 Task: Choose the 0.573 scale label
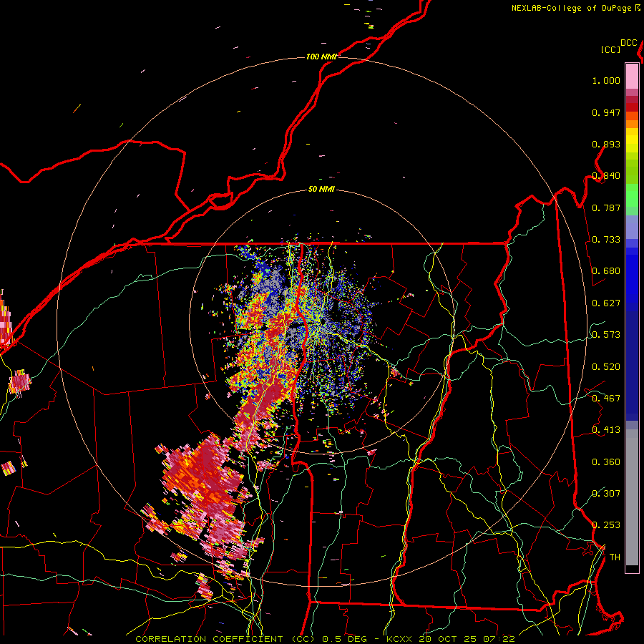tap(606, 335)
